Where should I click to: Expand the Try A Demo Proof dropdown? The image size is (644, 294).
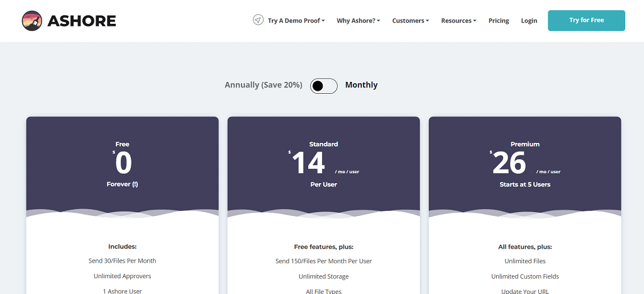coord(296,21)
